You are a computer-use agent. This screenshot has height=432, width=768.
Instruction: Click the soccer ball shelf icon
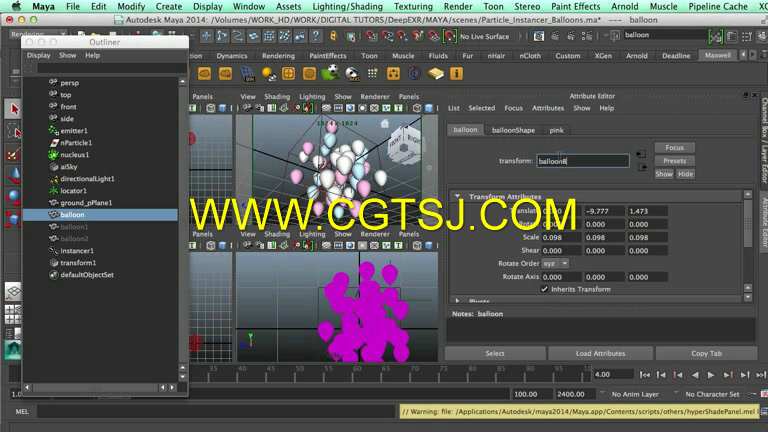(x=331, y=73)
